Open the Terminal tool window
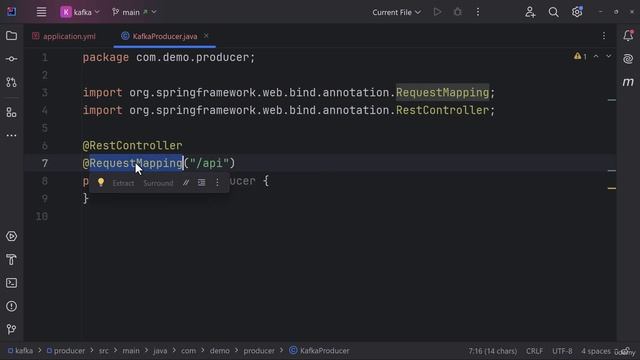The width and height of the screenshot is (640, 360). [x=11, y=283]
